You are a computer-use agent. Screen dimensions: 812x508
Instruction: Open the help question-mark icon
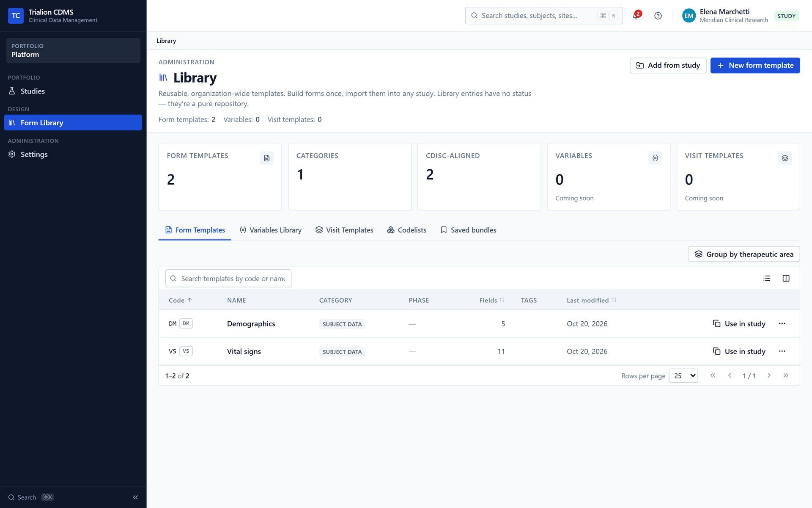tap(658, 16)
